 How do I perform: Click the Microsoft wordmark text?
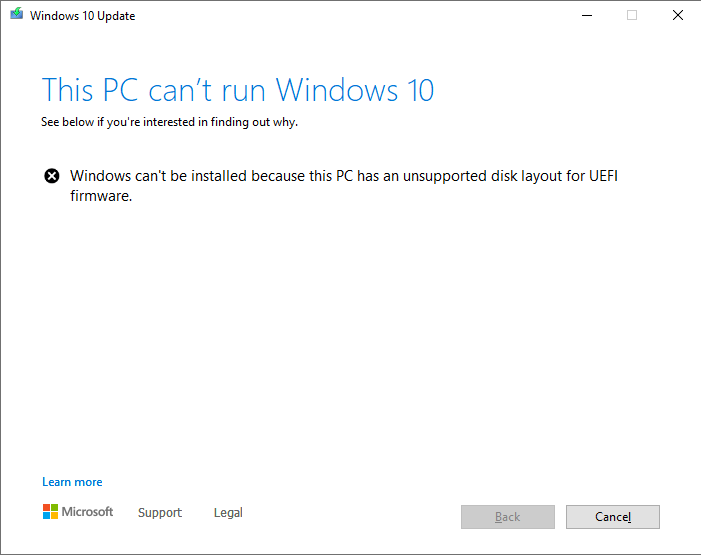(x=88, y=512)
